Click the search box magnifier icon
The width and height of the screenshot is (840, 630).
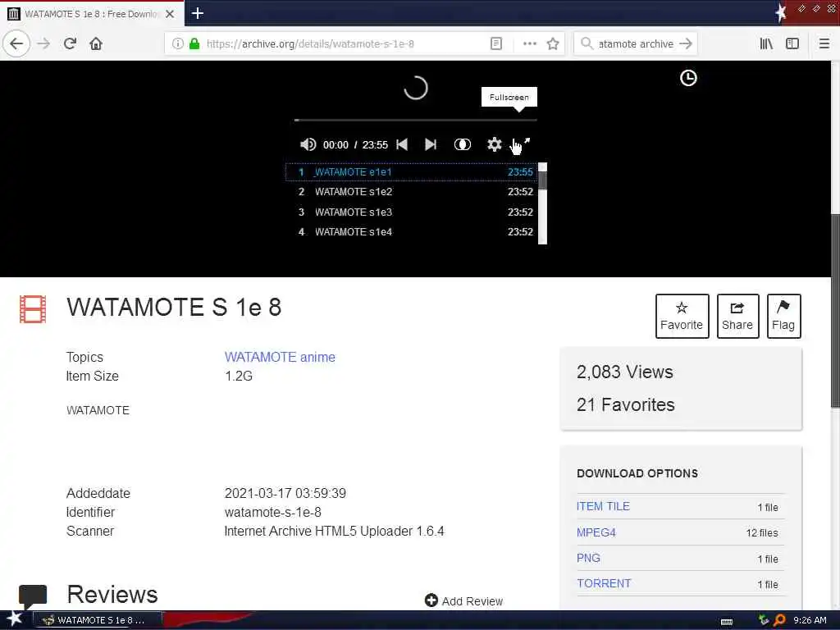click(x=587, y=44)
